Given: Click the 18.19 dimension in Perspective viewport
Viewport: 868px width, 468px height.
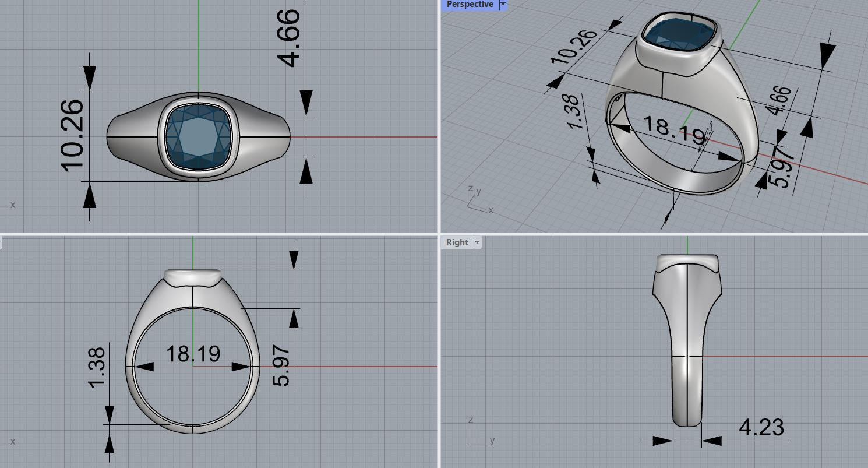Looking at the screenshot, I should point(674,130).
